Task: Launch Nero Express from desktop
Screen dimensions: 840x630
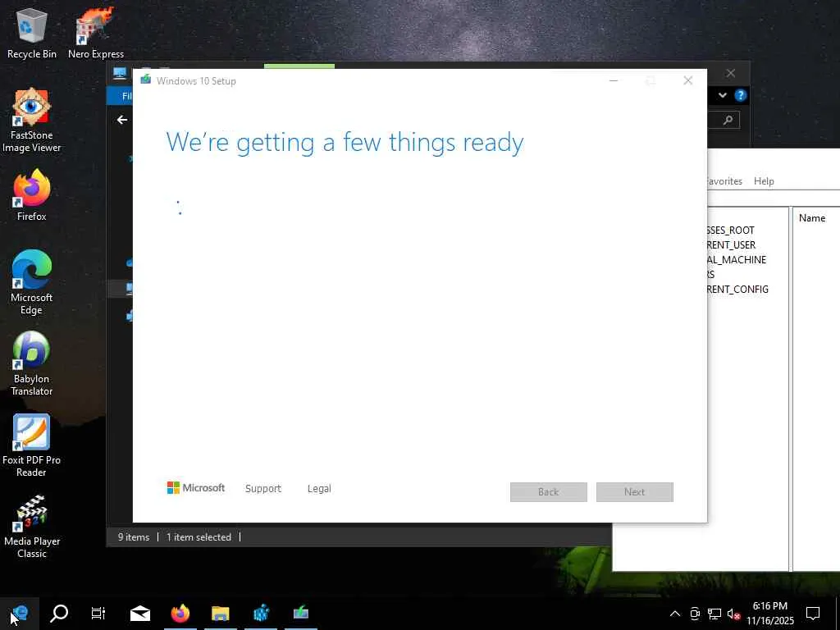Action: click(x=96, y=32)
